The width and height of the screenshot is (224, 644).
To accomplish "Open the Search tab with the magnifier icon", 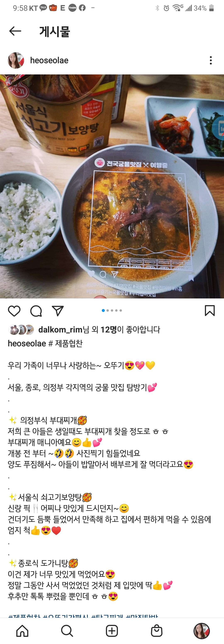I will coord(67,631).
